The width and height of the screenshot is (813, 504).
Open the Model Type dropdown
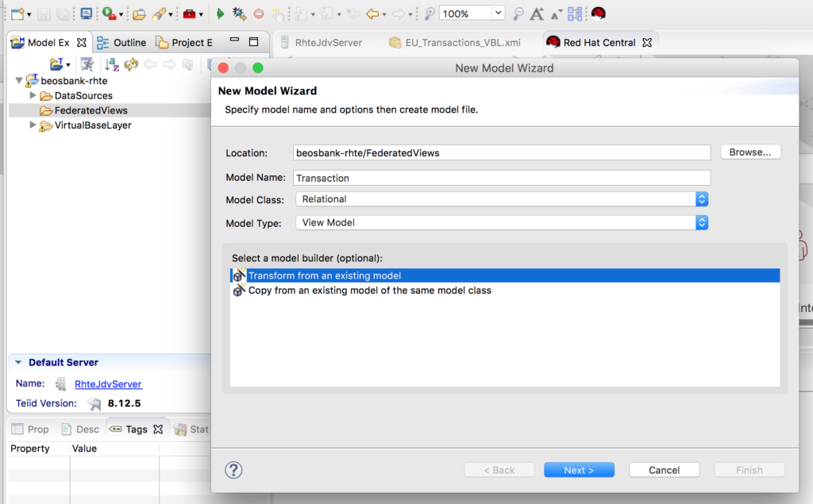click(702, 222)
